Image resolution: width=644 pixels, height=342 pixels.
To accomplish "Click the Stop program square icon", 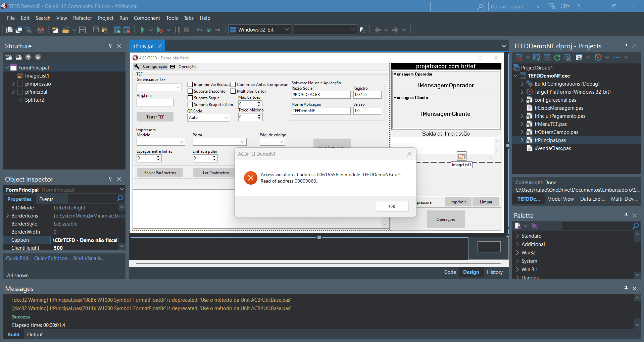I will click(187, 30).
